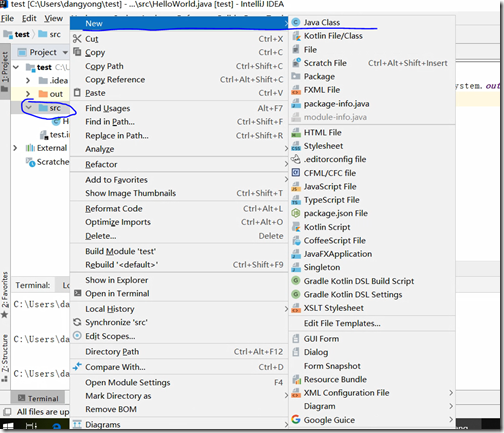Expand the Local History submenu arrow
Viewport: 504px width, 433px height.
(286, 309)
